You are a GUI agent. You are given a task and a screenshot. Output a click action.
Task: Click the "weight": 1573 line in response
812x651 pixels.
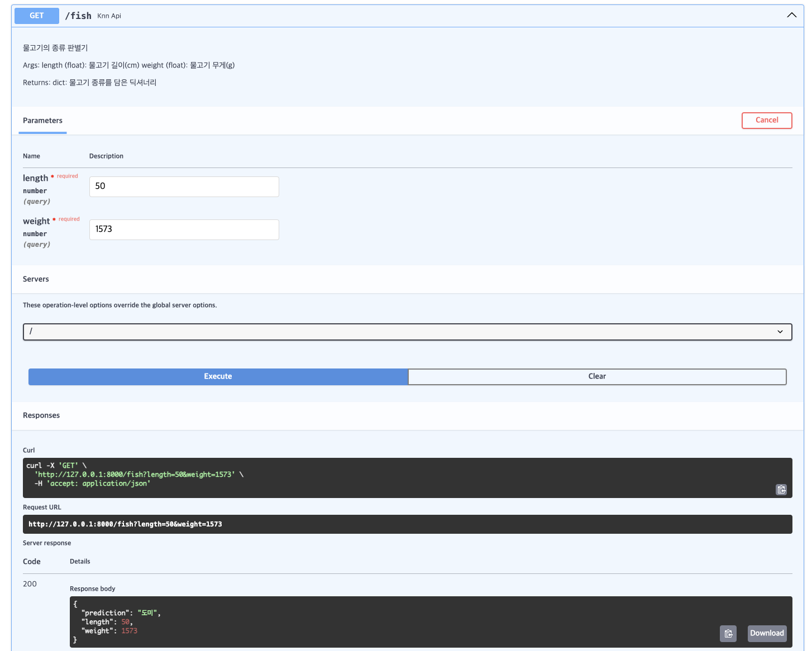click(x=109, y=631)
